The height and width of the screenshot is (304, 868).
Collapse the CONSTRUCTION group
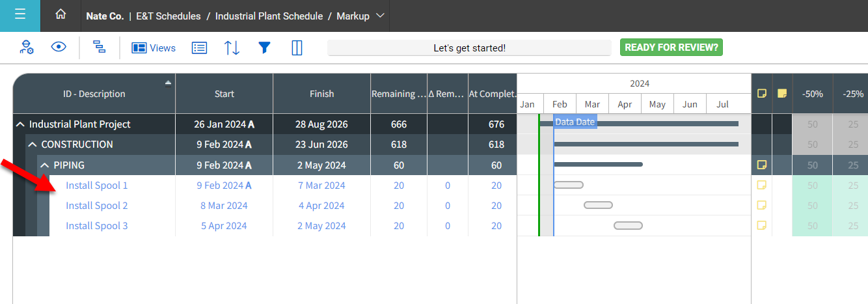coord(32,145)
